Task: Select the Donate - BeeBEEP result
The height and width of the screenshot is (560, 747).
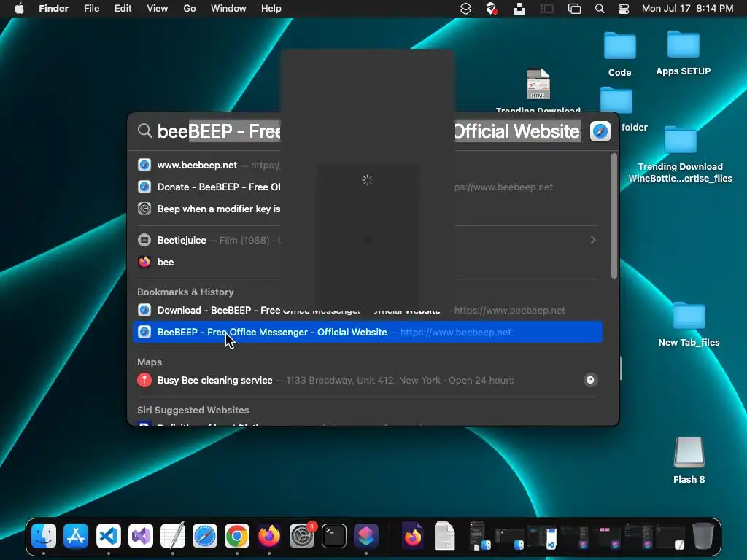Action: 368,187
